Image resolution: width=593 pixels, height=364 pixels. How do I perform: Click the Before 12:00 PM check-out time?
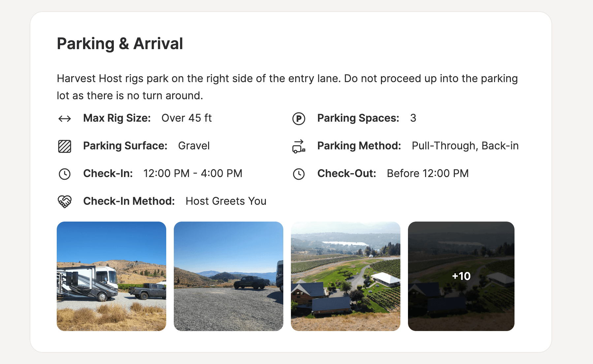click(x=428, y=173)
